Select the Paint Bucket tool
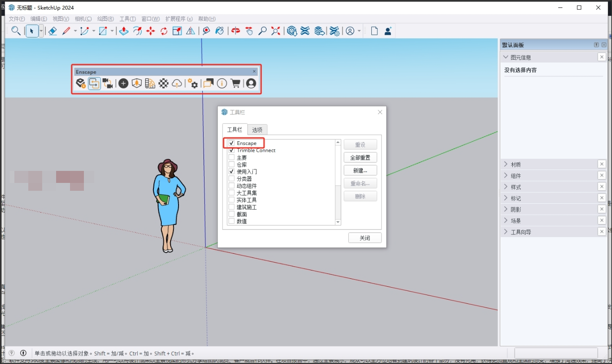The width and height of the screenshot is (612, 364). pos(220,31)
